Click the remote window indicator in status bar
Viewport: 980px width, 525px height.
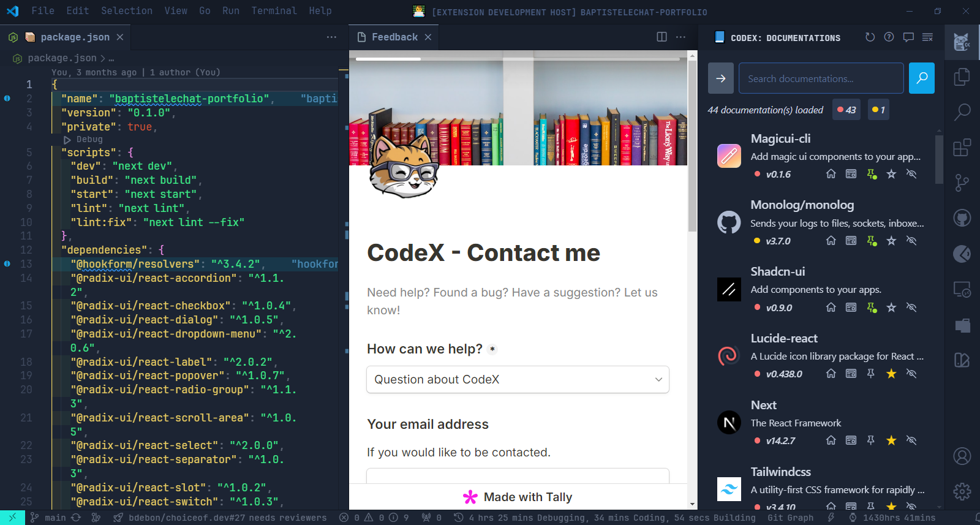[x=12, y=518]
